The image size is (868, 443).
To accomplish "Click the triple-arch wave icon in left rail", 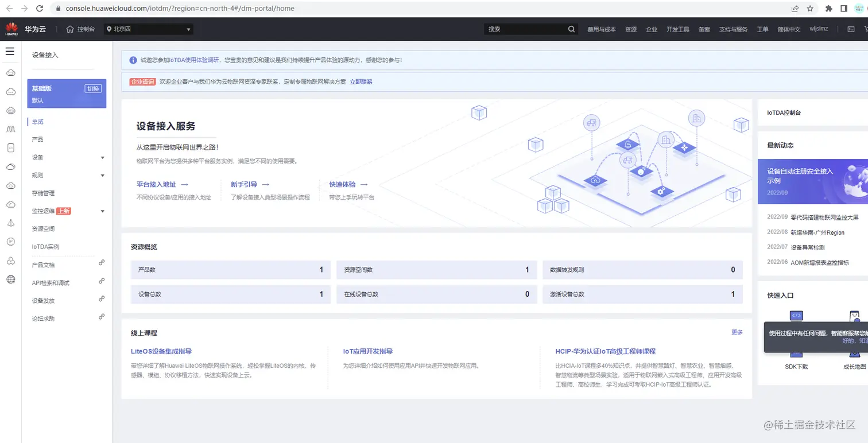I will (10, 129).
